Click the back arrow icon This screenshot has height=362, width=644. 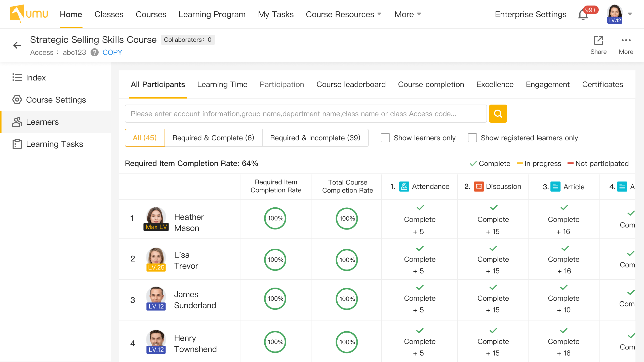[17, 45]
